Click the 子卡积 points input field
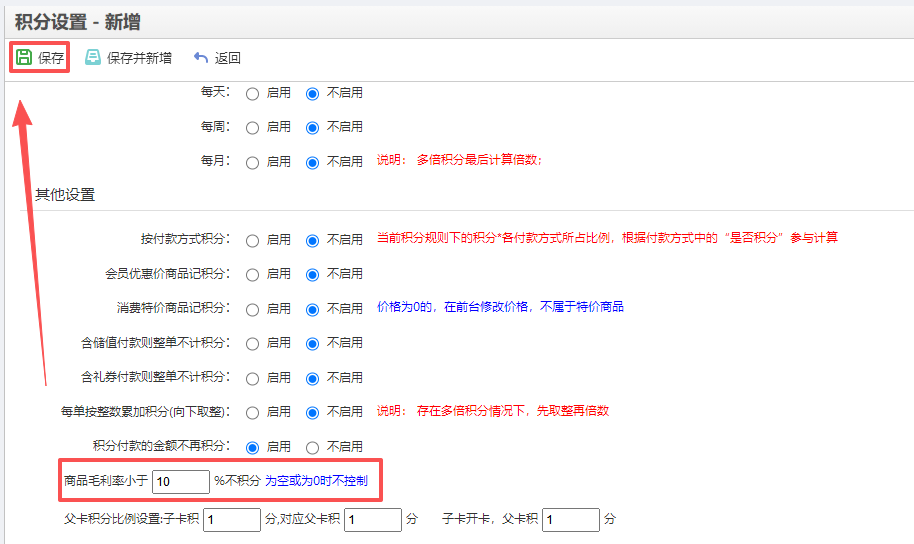Screen dimensions: 914x544 [x=231, y=520]
